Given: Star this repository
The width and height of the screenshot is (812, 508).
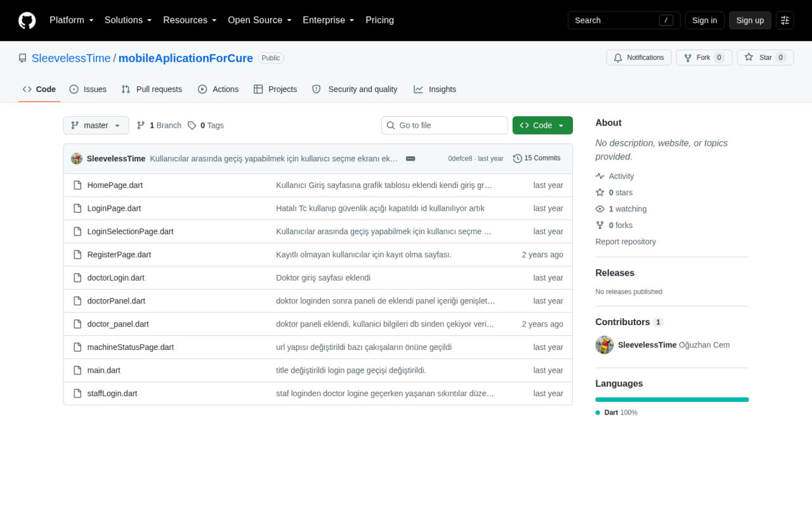Looking at the screenshot, I should 765,58.
